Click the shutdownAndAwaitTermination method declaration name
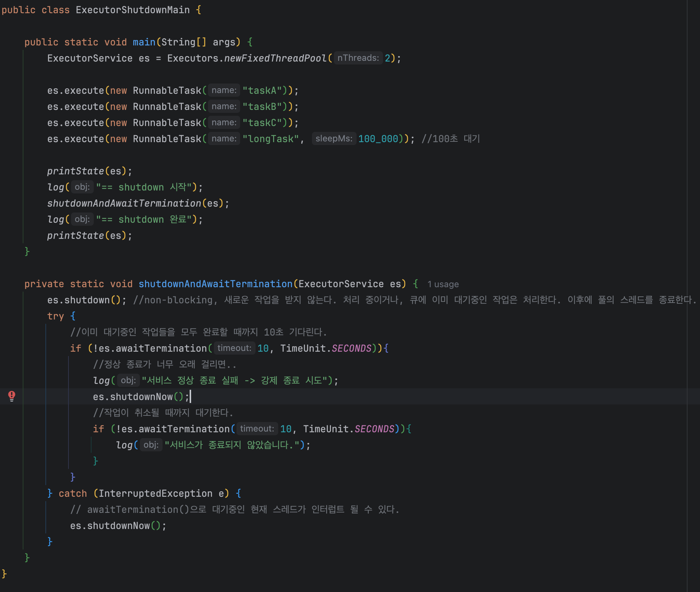The image size is (700, 592). point(216,284)
